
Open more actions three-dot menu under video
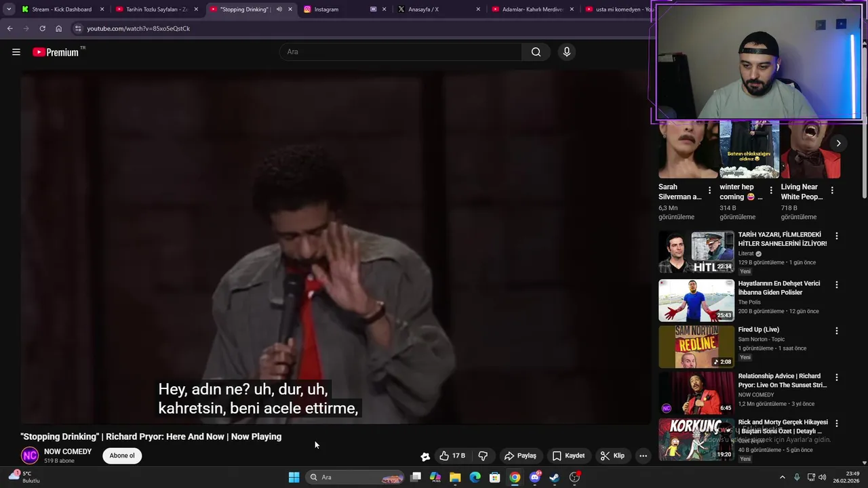[x=643, y=455]
